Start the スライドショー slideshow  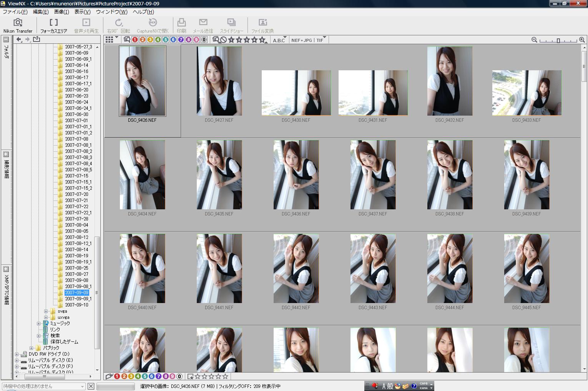(x=231, y=26)
